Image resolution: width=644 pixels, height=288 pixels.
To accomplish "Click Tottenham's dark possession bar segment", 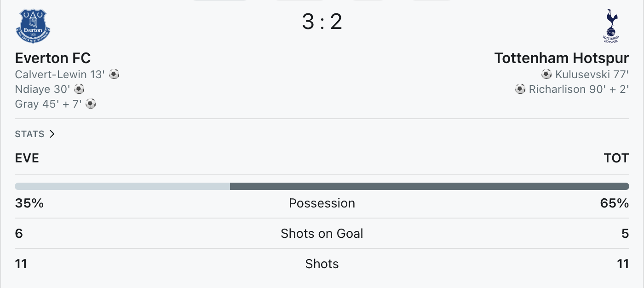I will 430,186.
